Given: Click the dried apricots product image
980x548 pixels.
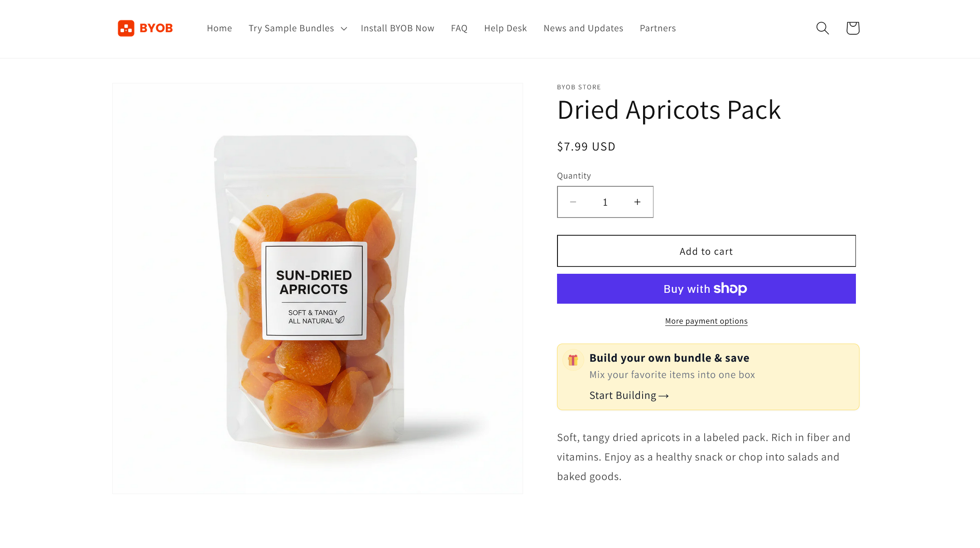Looking at the screenshot, I should [x=317, y=288].
